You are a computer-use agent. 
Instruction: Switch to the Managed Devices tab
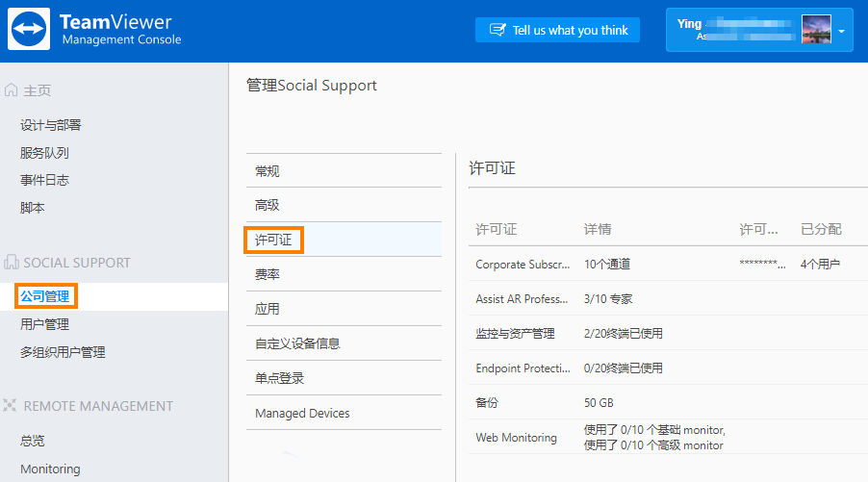pyautogui.click(x=344, y=413)
